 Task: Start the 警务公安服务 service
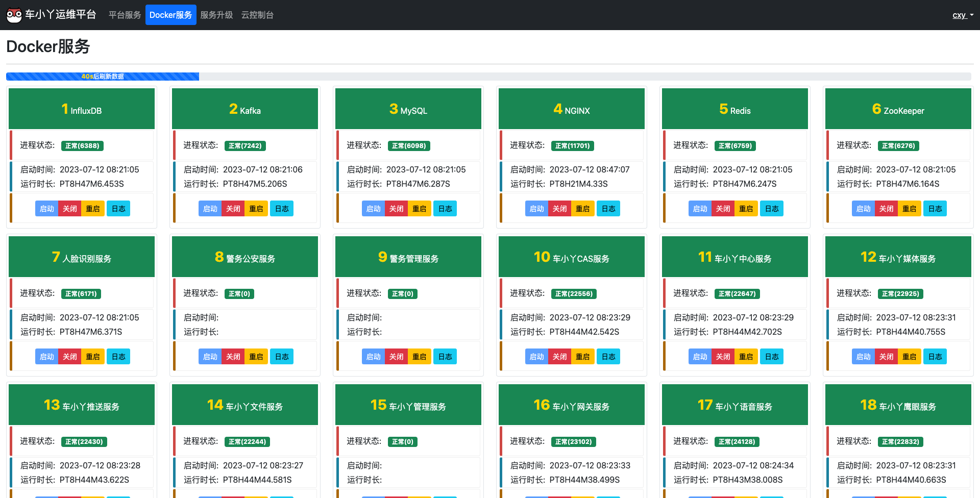[x=210, y=357]
